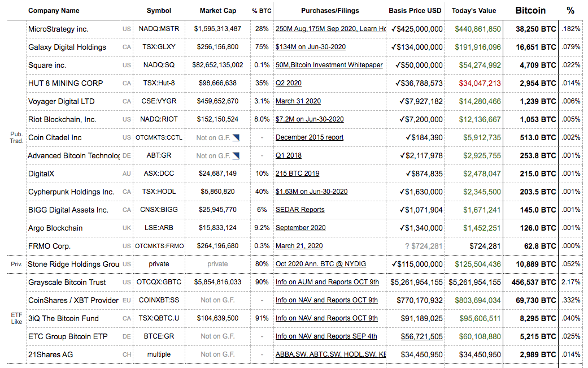This screenshot has width=588, height=368.
Task: Click the blue corner marker in Coin Citadel row
Action: (x=236, y=137)
